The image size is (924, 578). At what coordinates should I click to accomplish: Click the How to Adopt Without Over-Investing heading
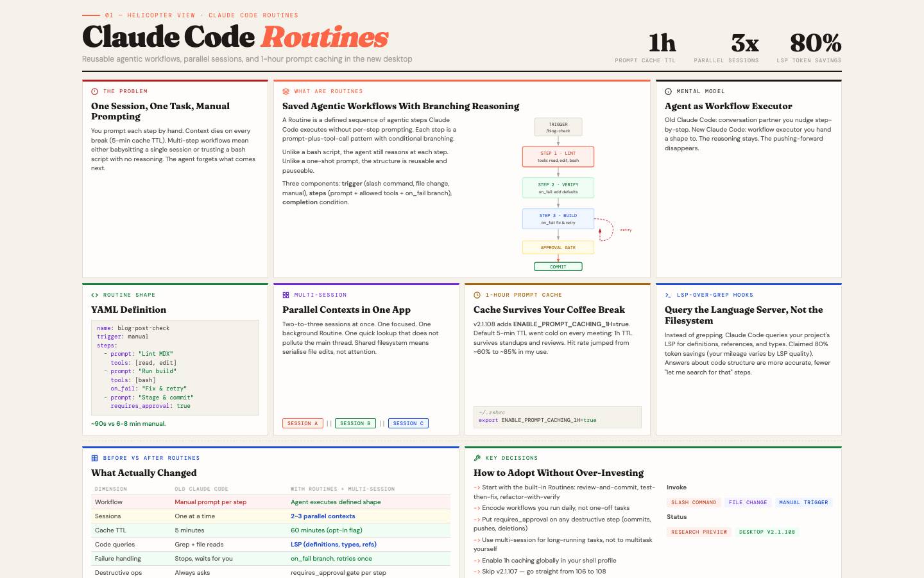559,473
